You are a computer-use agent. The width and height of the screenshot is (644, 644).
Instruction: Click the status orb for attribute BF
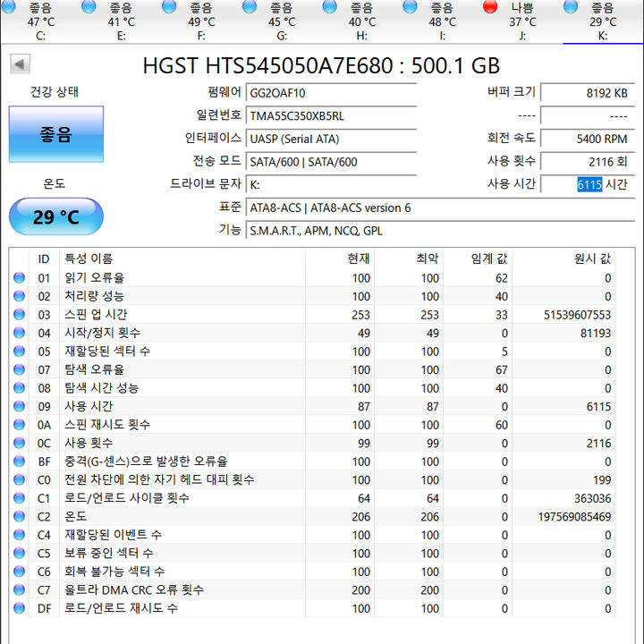click(20, 462)
